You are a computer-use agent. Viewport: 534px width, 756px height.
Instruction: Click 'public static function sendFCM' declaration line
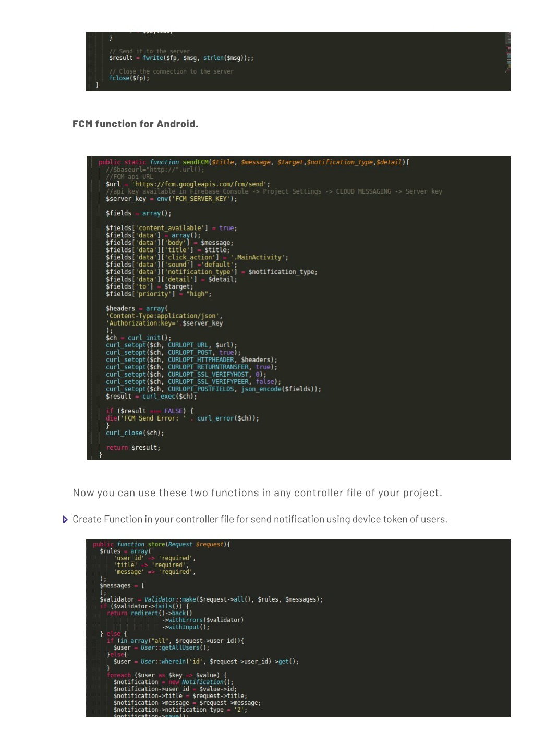253,162
